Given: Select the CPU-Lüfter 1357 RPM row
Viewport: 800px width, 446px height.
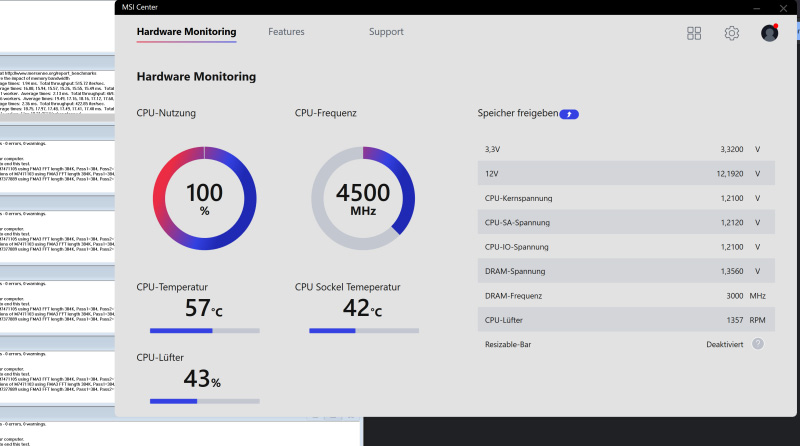Looking at the screenshot, I should (626, 320).
